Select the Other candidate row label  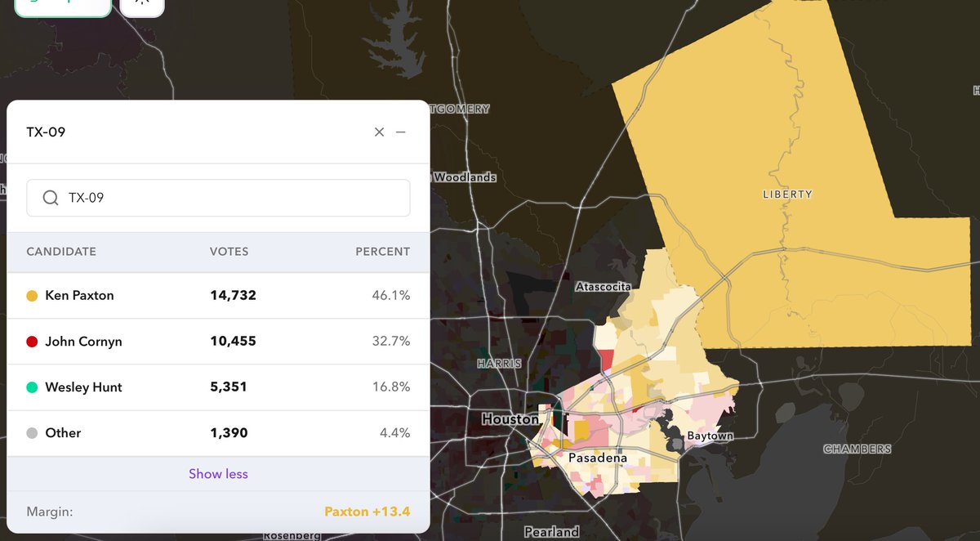[x=63, y=433]
